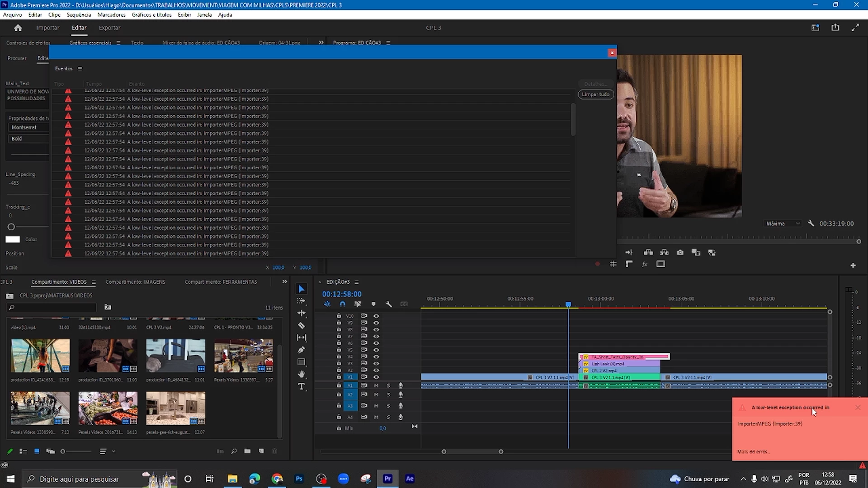Image resolution: width=868 pixels, height=488 pixels.
Task: Select the Hand tool
Action: coord(302,374)
